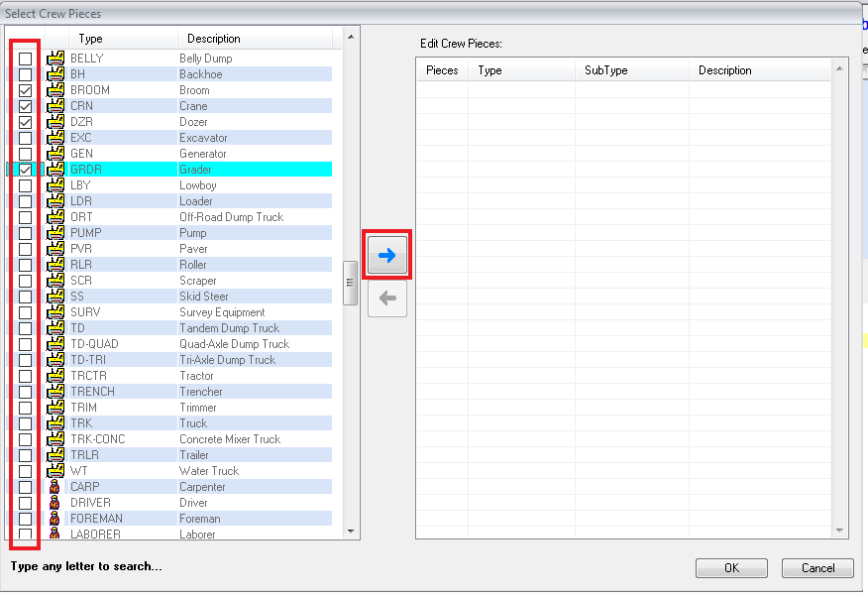Click the equipment icon for EXC Excavator
868x597 pixels.
click(55, 137)
